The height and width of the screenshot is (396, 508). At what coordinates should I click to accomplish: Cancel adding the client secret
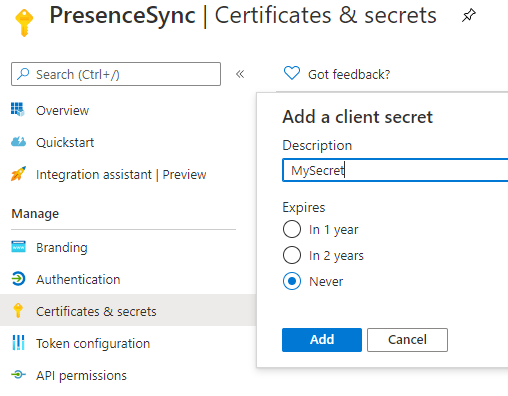[407, 340]
